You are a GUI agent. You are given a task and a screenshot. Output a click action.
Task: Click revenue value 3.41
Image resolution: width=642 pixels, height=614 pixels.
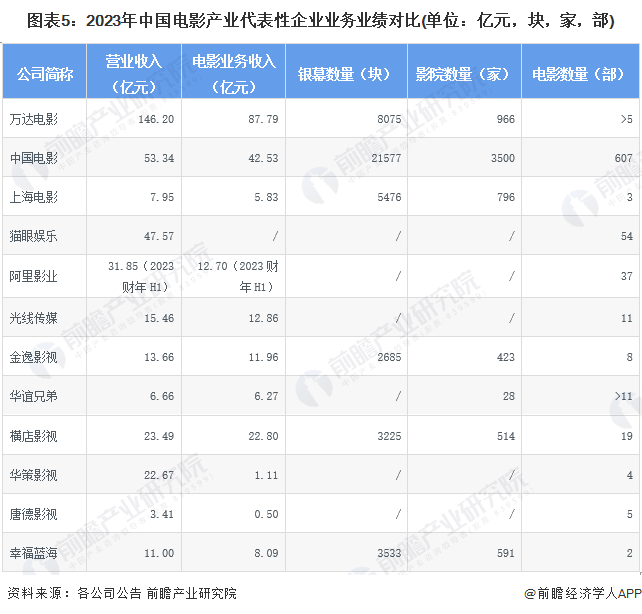point(162,514)
